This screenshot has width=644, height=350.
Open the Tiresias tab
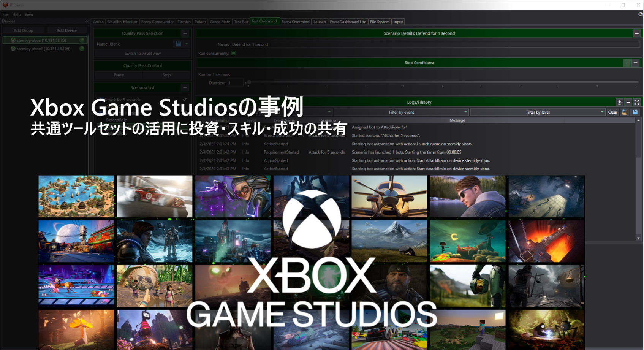[184, 22]
